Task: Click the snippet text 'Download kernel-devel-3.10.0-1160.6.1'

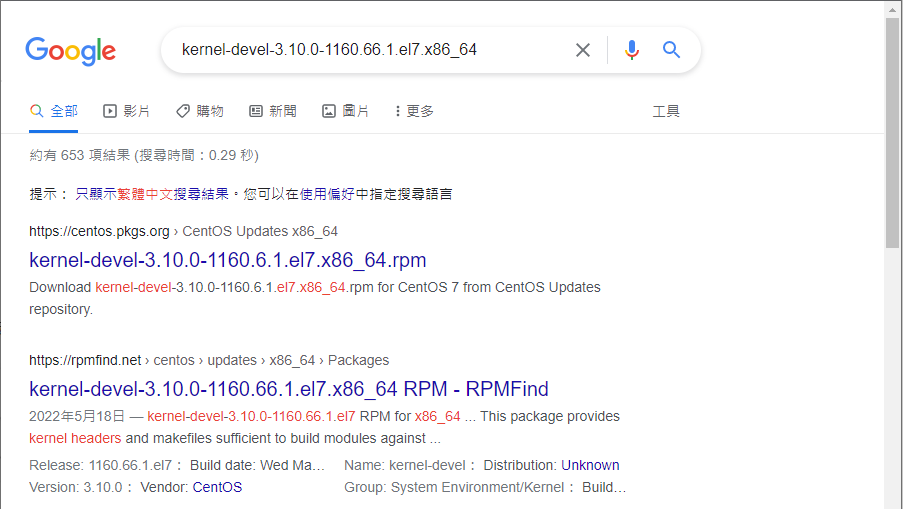Action: [x=151, y=287]
